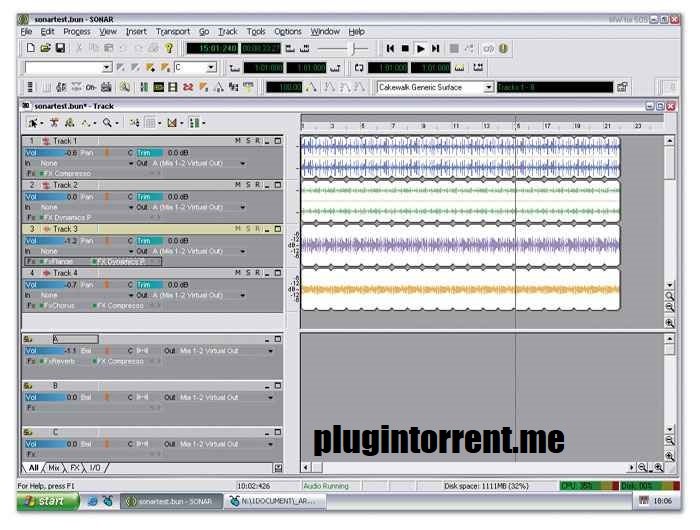Click the Windows Start button

click(x=48, y=501)
